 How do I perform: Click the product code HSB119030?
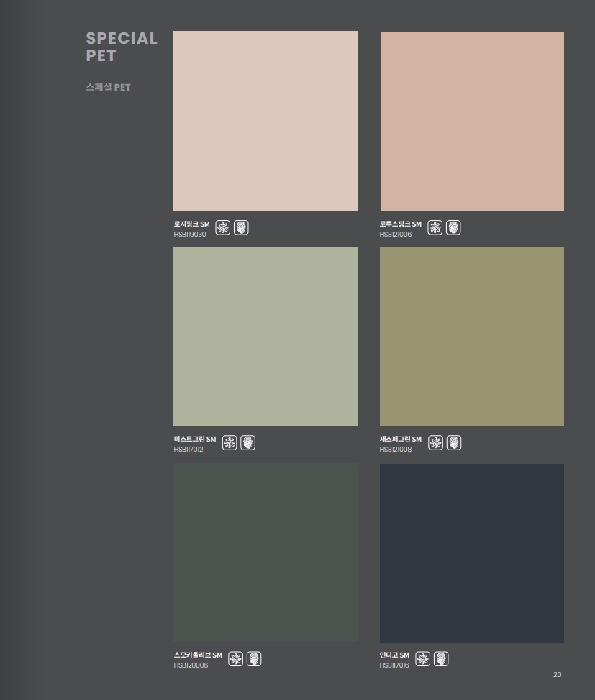click(190, 235)
